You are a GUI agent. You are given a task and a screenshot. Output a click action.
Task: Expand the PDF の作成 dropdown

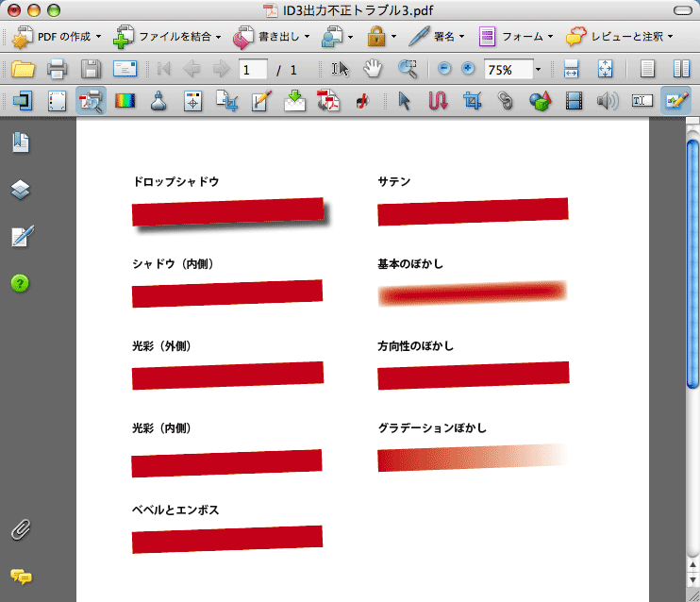(x=57, y=37)
